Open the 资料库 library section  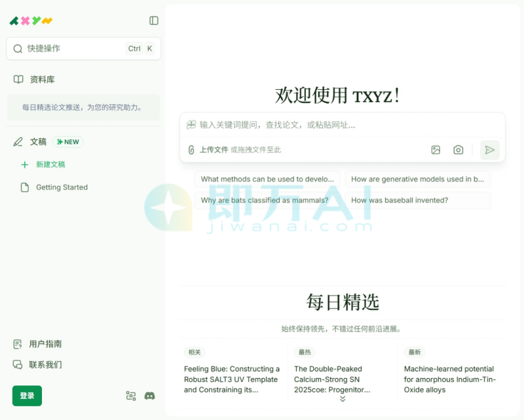33,79
